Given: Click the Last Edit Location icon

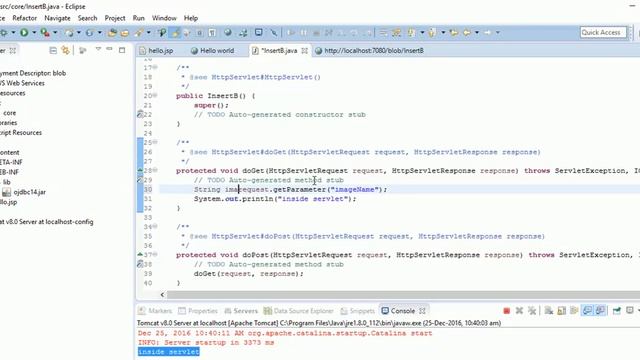Looking at the screenshot, I should (x=453, y=33).
